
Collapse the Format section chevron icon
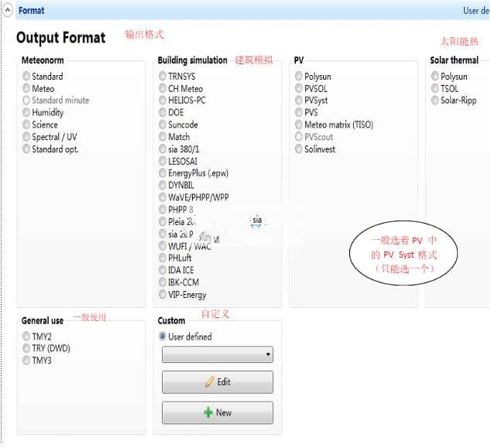pos(8,10)
